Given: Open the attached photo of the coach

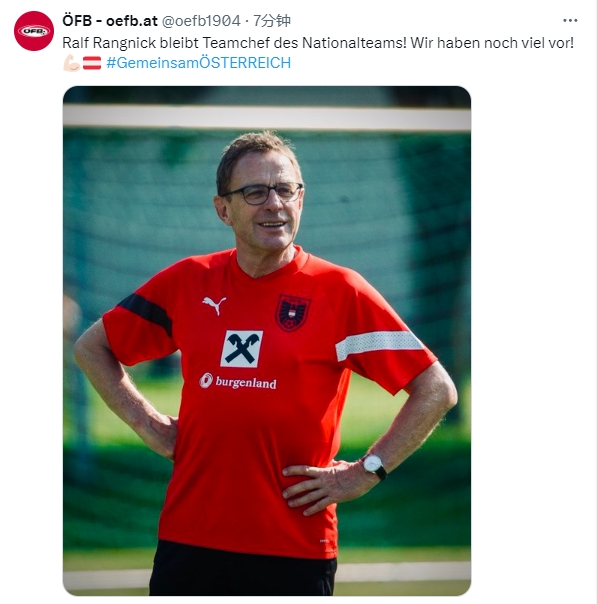Looking at the screenshot, I should click(267, 341).
